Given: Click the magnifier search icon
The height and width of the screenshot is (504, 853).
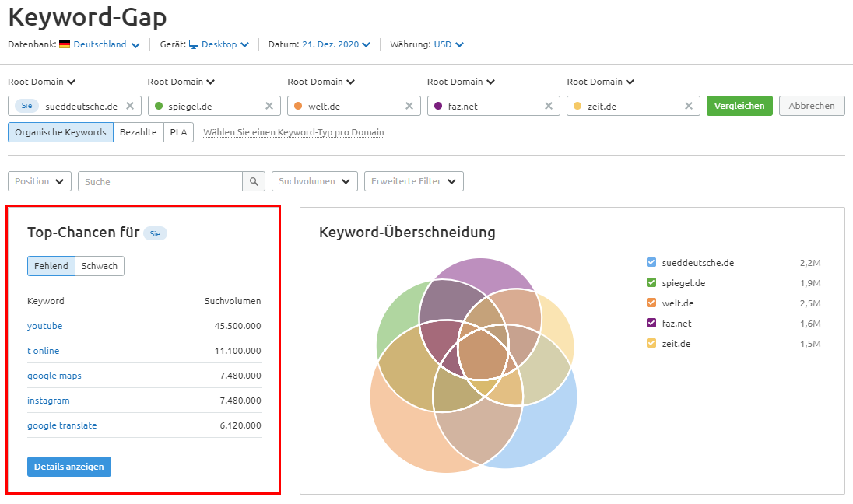Looking at the screenshot, I should coord(254,181).
